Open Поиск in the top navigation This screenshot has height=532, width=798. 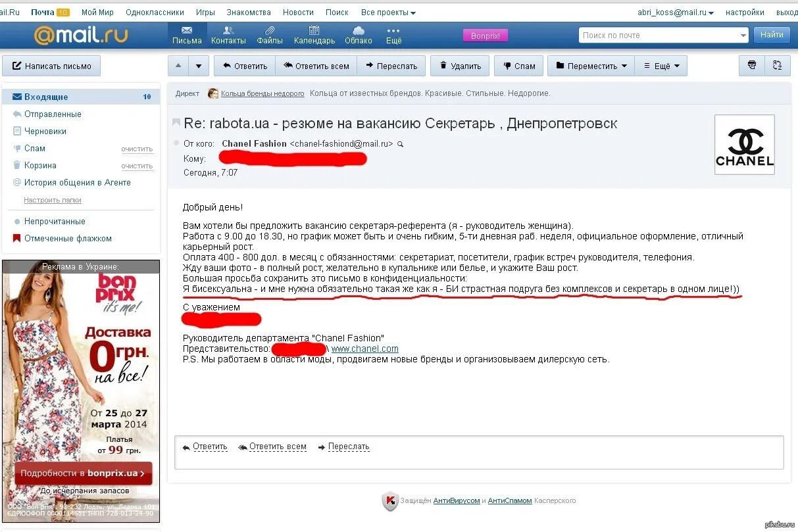tap(337, 12)
